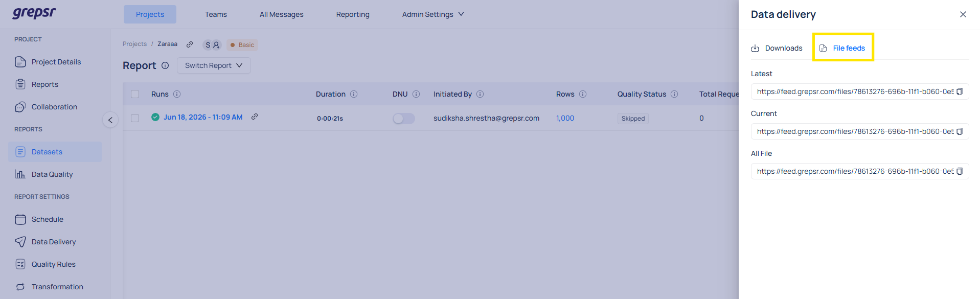Open Quality Rules in the sidebar
This screenshot has height=299, width=980.
[54, 264]
